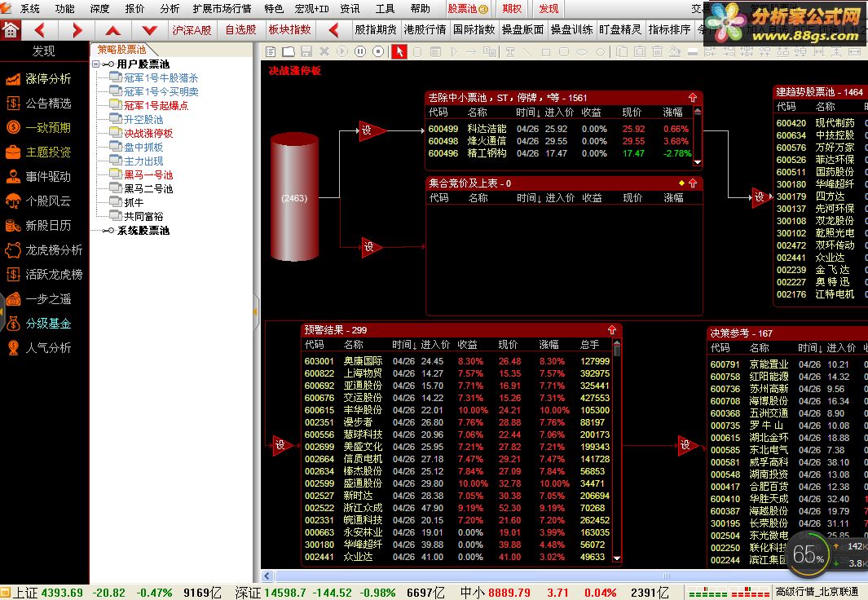Open the 系统 menu
Image resolution: width=868 pixels, height=600 pixels.
pyautogui.click(x=29, y=8)
